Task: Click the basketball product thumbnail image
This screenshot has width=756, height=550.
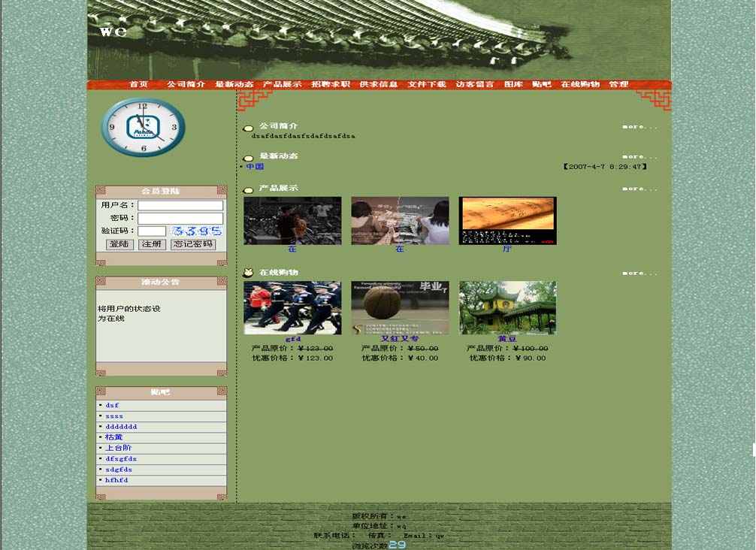Action: tap(400, 308)
